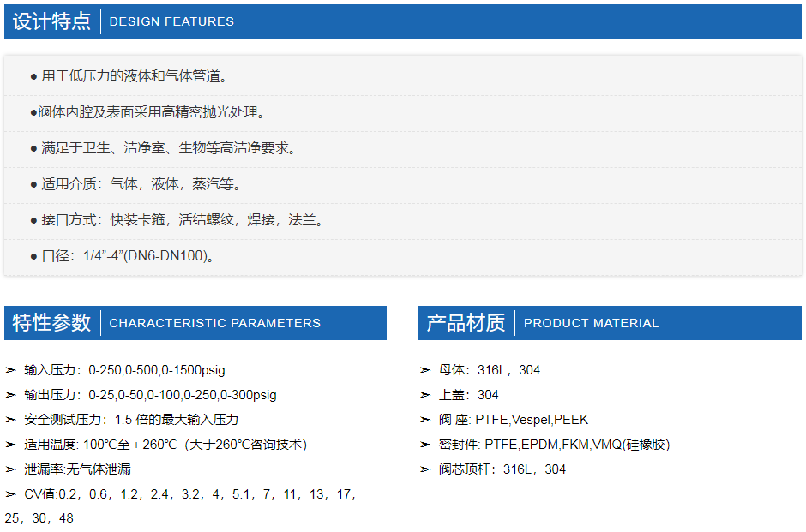Viewport: 806px width, 532px height.
Task: Click the 口径 1/4"-4" (DN6-DN100) row
Action: tap(403, 257)
